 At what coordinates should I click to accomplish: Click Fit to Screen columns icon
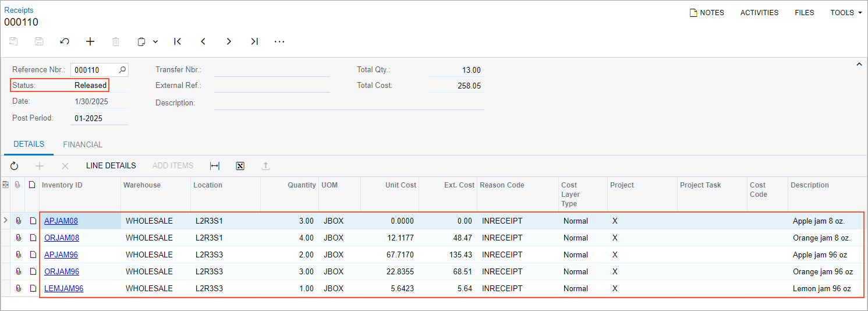pos(215,166)
